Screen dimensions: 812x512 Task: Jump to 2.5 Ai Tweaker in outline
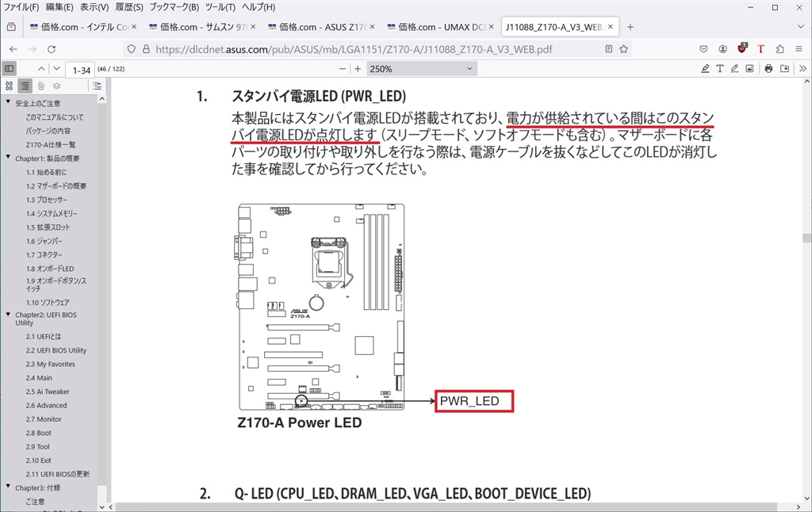[x=47, y=392]
